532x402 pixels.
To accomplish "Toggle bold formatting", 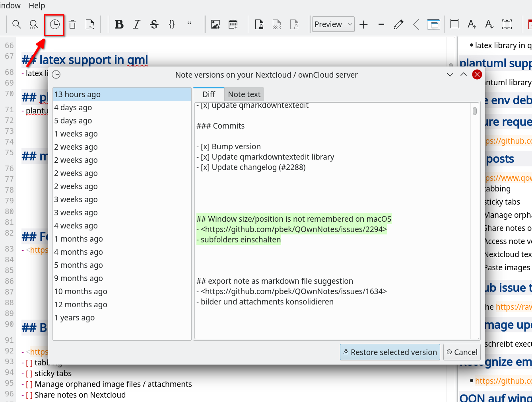I will click(119, 25).
